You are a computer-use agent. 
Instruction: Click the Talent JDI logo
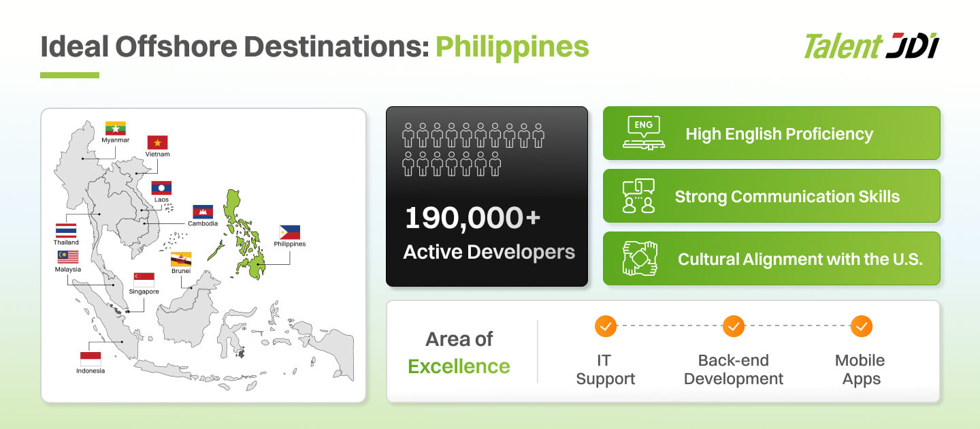pyautogui.click(x=872, y=46)
